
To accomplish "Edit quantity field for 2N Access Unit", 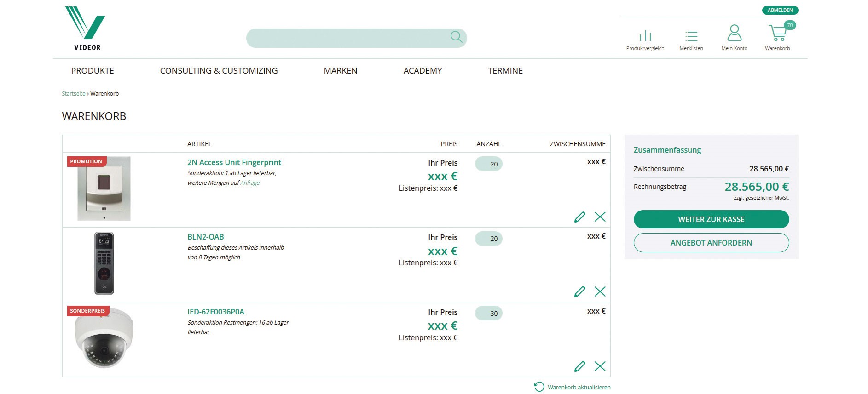I will [x=488, y=164].
